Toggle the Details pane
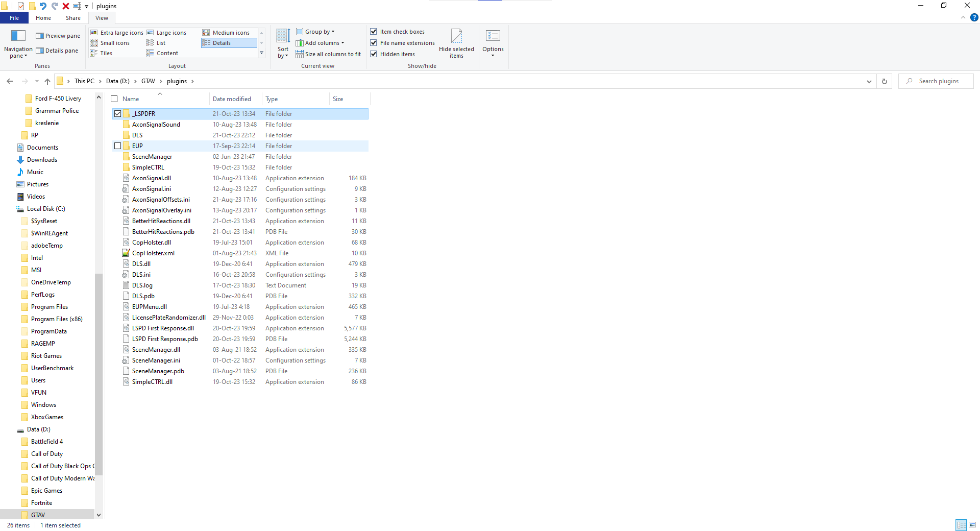The width and height of the screenshot is (980, 531). click(x=57, y=51)
